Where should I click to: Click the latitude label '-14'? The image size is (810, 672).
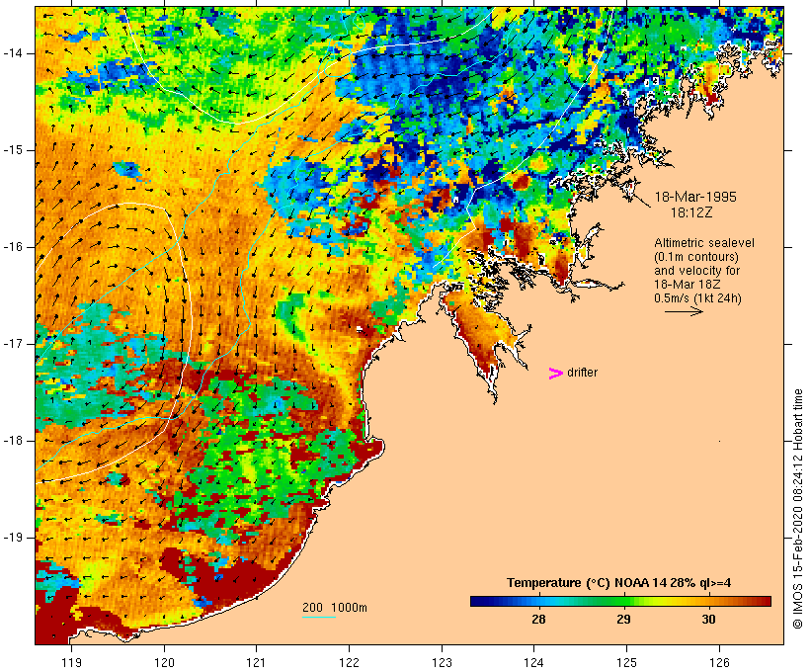coord(13,53)
